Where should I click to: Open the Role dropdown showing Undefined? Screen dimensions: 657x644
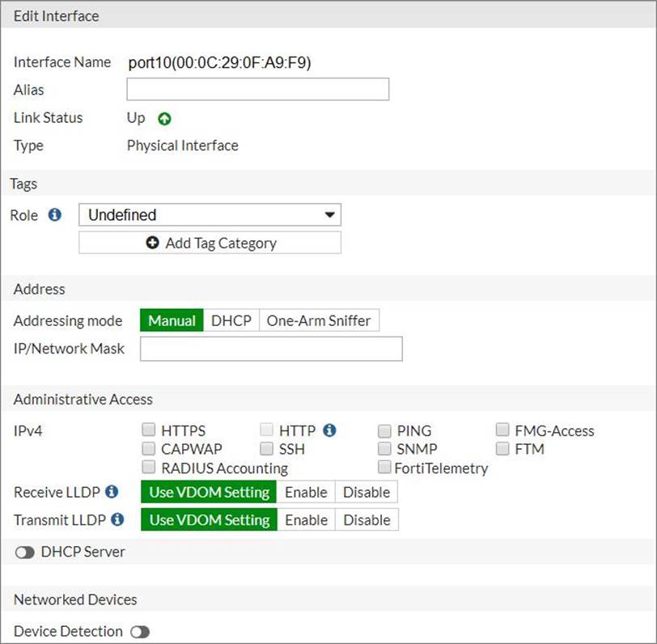point(210,215)
